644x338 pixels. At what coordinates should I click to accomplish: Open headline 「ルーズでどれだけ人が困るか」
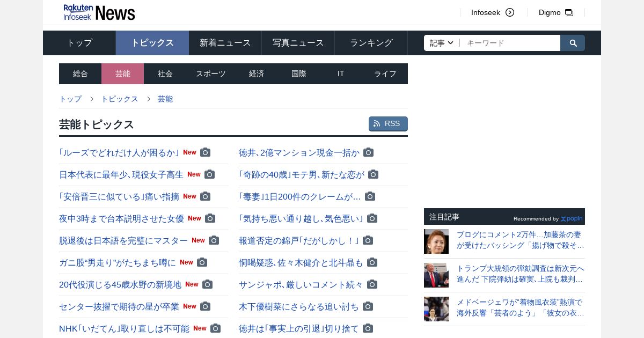119,152
